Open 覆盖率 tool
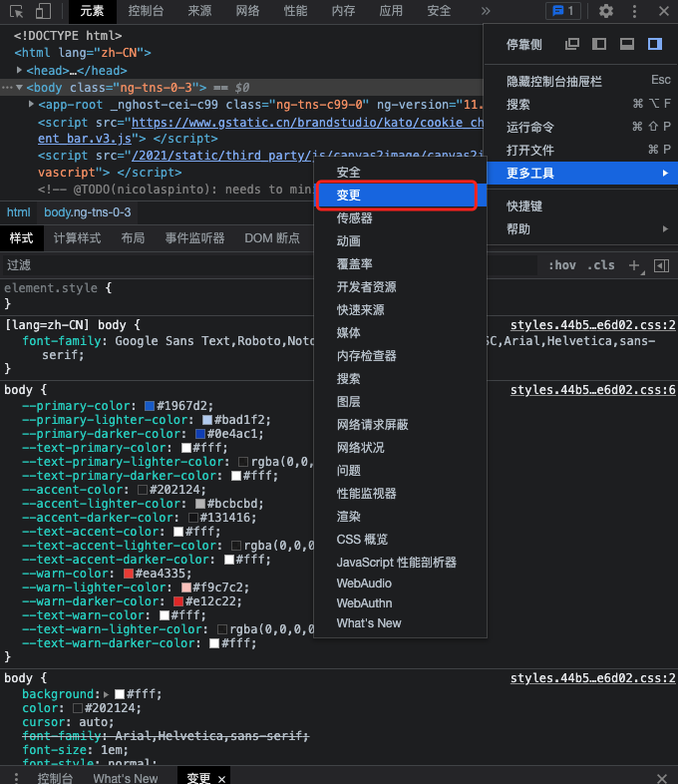 point(400,264)
